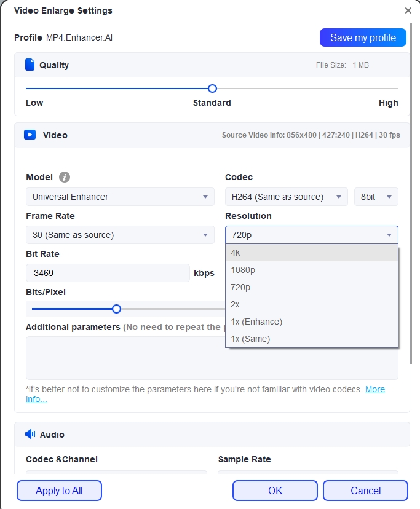The height and width of the screenshot is (509, 420).
Task: Click the Apply to All button
Action: [58, 491]
